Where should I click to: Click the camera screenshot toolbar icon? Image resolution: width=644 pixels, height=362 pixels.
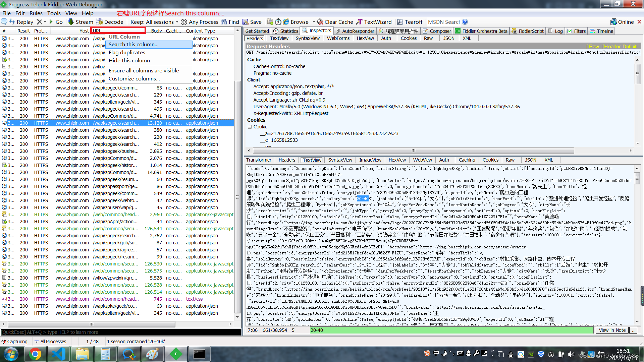[x=270, y=22]
